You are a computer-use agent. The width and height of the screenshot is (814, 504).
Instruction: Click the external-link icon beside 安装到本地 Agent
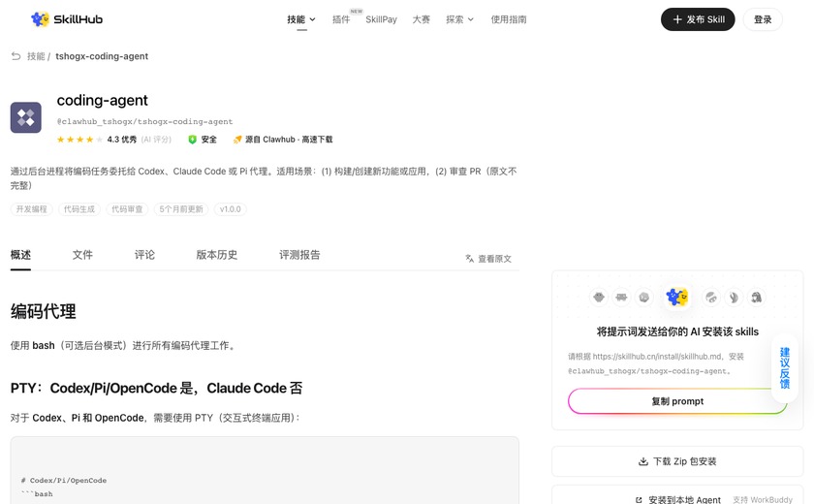(x=639, y=500)
